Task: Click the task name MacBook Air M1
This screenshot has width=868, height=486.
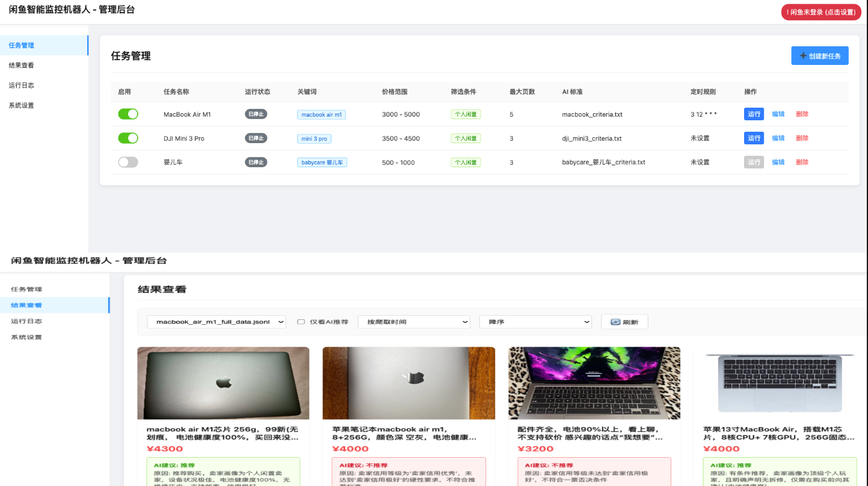Action: point(187,114)
